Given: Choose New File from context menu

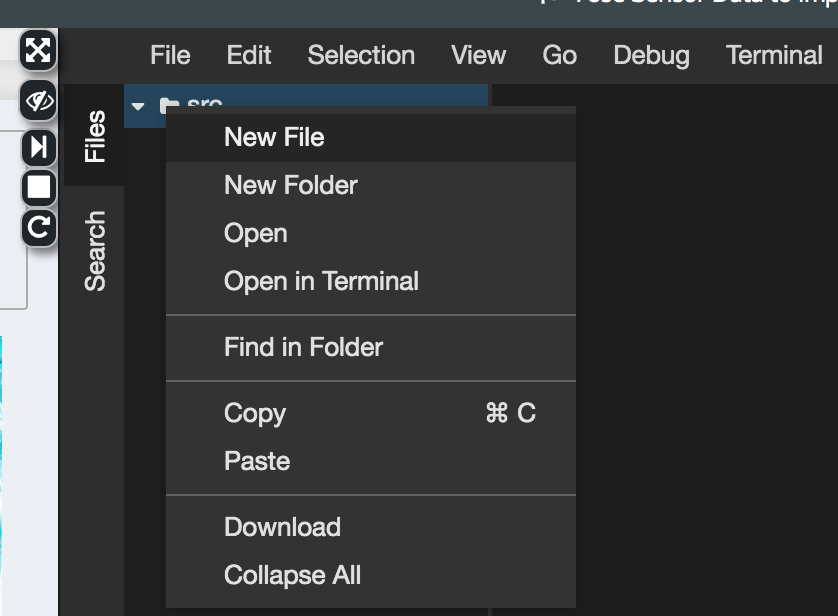Looking at the screenshot, I should click(274, 137).
